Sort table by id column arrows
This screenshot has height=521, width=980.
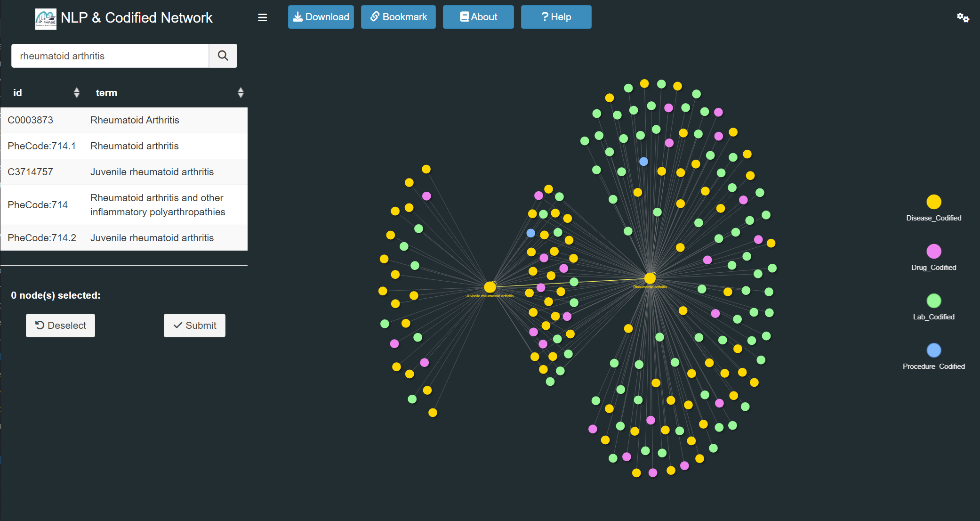[77, 93]
